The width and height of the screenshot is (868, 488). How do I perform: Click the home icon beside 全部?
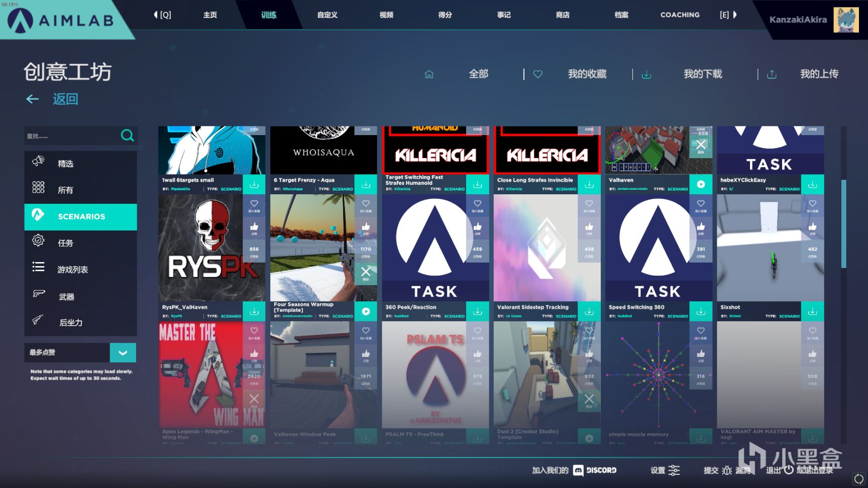[x=429, y=74]
